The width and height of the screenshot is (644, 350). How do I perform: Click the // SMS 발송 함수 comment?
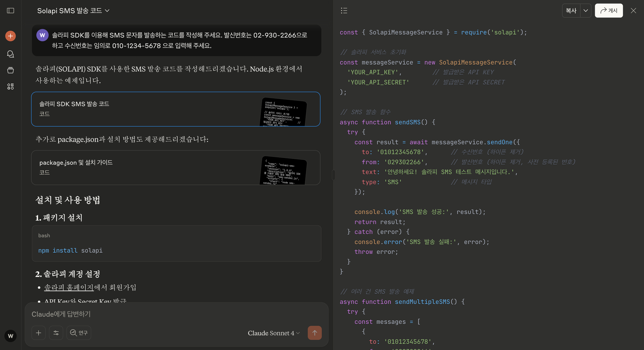click(365, 112)
